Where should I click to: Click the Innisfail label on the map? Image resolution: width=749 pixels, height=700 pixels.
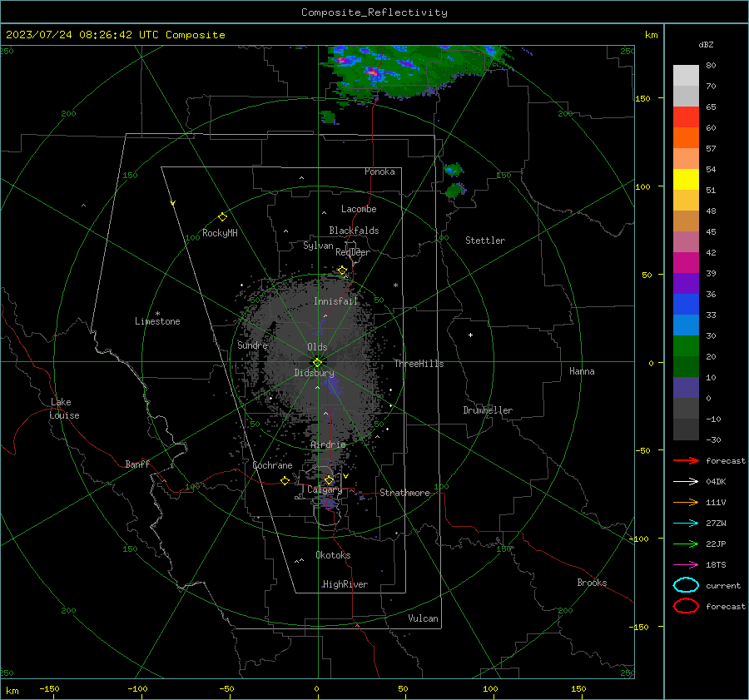pos(335,301)
